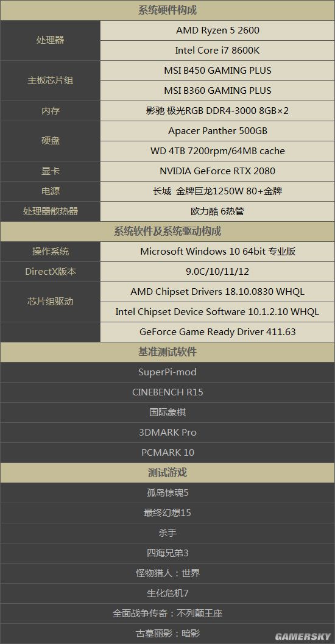Select 全面战争传奇：不列颠王座 game row
The image size is (335, 644).
pyautogui.click(x=167, y=614)
